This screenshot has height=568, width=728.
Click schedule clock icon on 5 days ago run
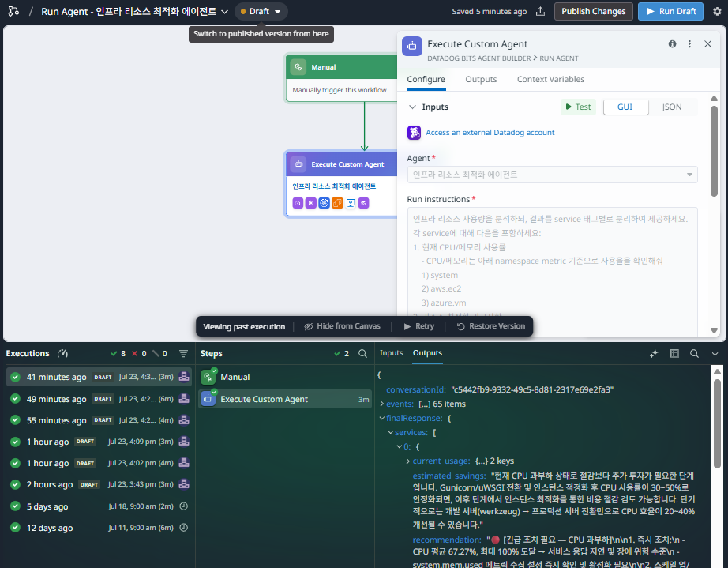click(x=184, y=506)
